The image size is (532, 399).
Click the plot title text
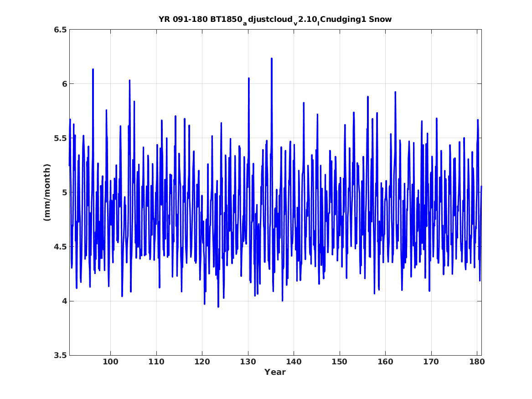click(x=275, y=20)
